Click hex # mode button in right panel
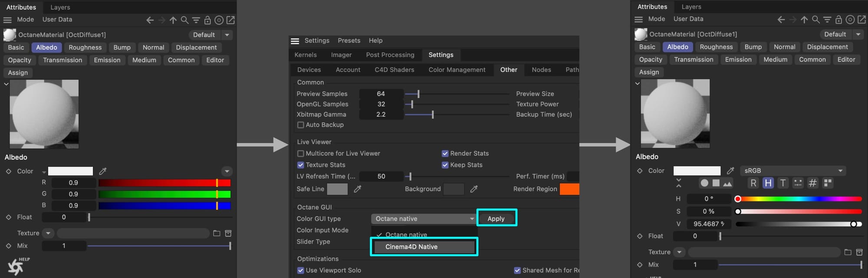This screenshot has height=278, width=868. (813, 183)
